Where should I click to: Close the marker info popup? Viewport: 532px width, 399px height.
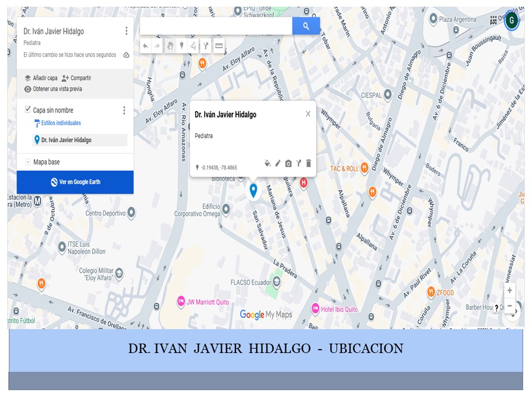(308, 114)
